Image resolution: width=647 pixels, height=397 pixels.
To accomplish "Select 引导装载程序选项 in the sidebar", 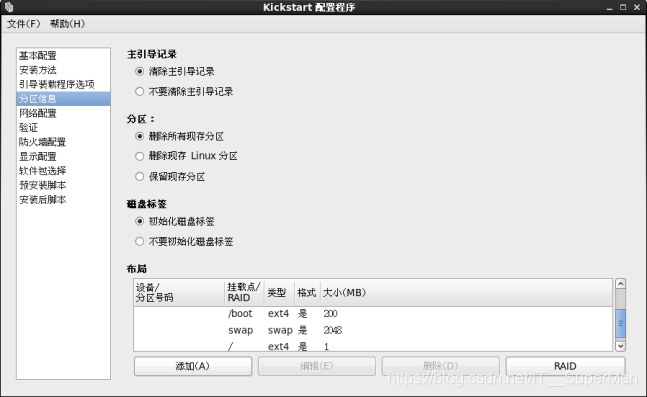I will tap(64, 84).
